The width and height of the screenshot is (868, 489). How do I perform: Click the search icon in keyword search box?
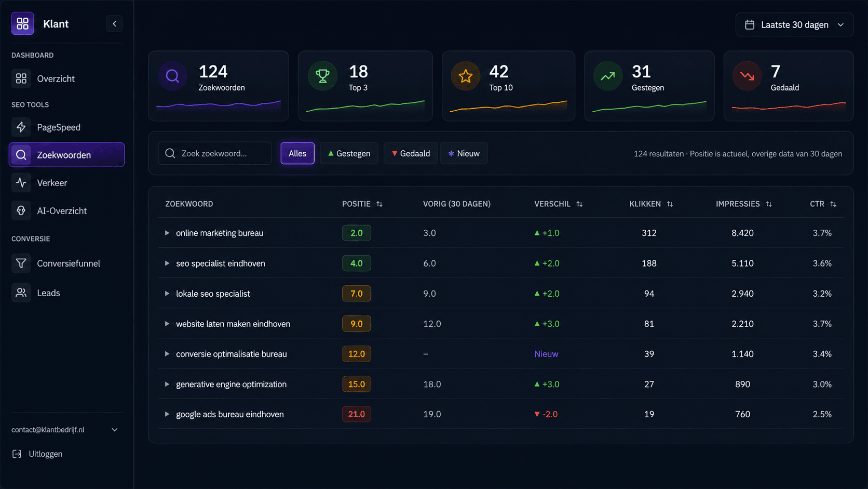coord(170,153)
